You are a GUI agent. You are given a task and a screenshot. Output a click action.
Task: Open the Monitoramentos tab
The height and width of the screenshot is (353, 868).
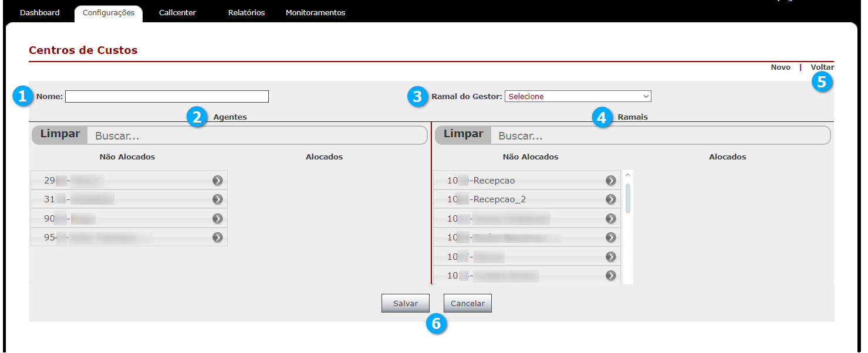pos(315,12)
